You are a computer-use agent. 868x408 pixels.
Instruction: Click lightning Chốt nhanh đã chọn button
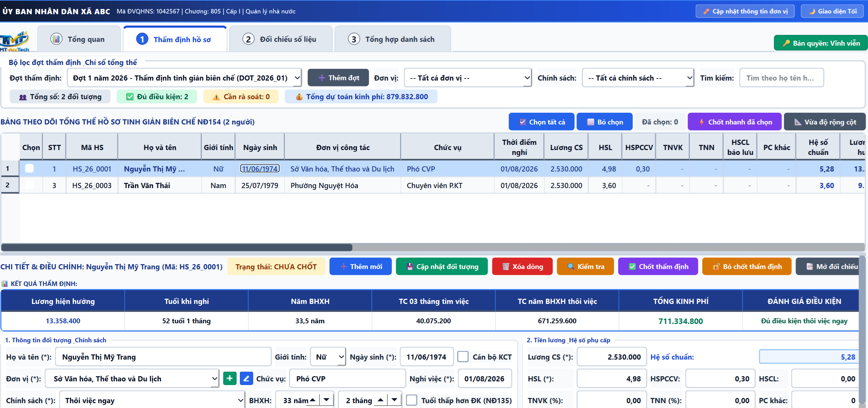pyautogui.click(x=734, y=122)
